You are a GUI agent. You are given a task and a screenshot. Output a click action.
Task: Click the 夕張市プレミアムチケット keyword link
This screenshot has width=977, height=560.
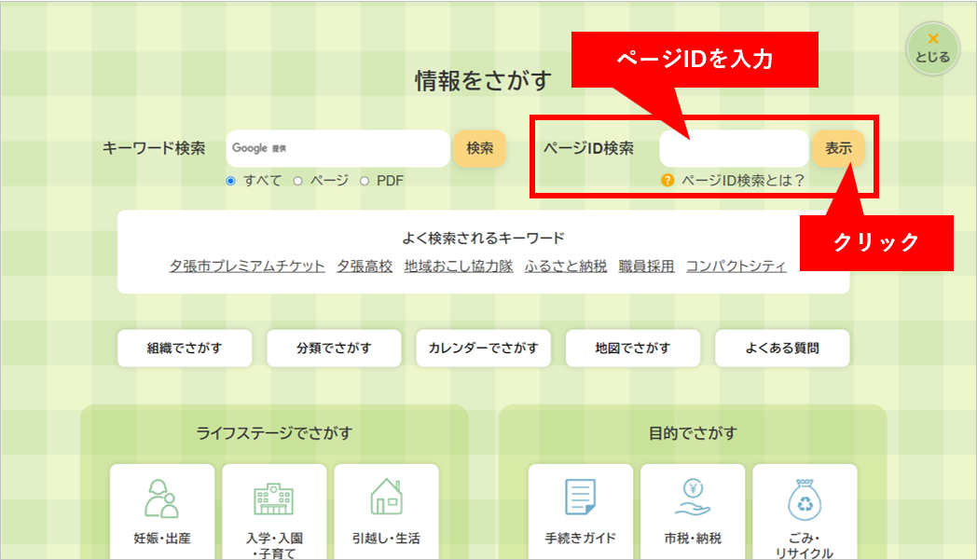(247, 266)
